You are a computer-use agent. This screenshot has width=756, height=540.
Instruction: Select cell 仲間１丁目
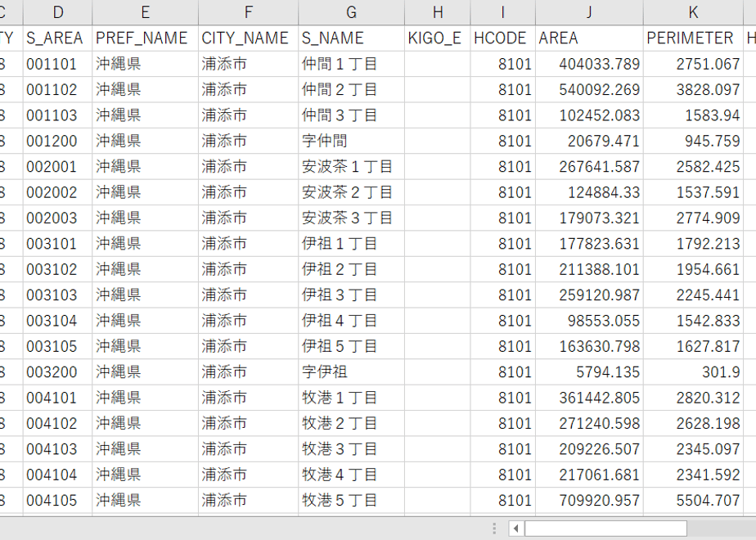tap(352, 64)
